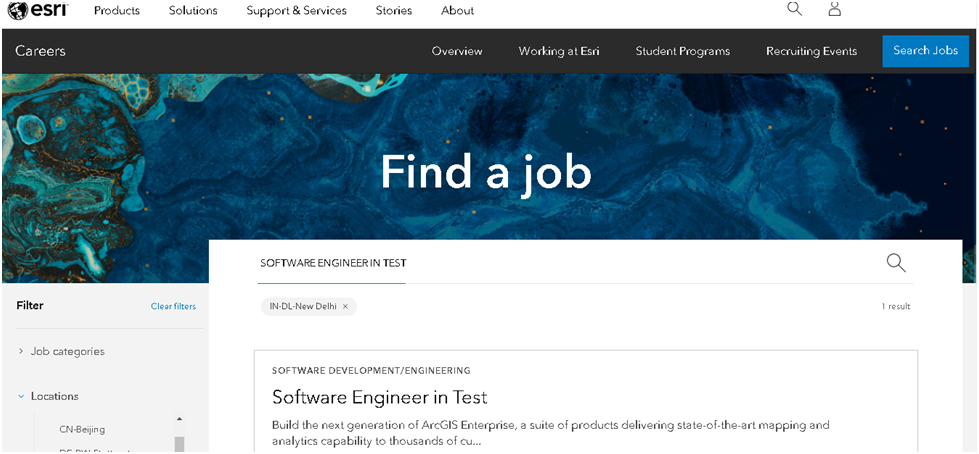
Task: Click the '1 result' count text
Action: click(x=895, y=307)
